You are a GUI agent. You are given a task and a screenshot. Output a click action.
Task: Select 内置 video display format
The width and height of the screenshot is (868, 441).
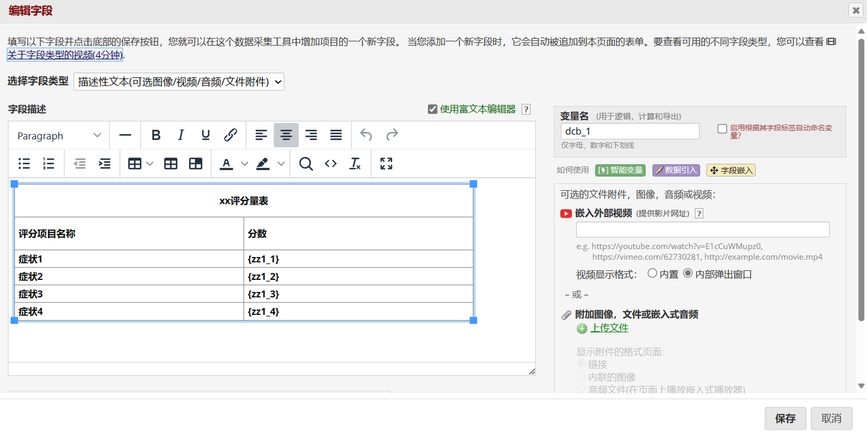point(652,273)
